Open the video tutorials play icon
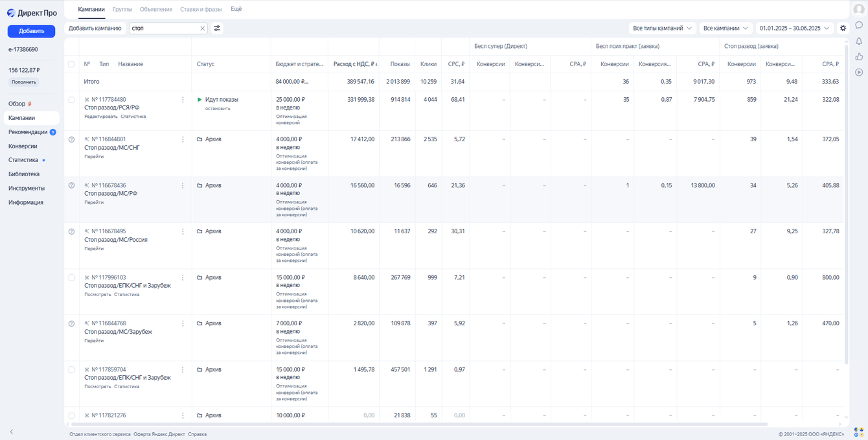Image resolution: width=868 pixels, height=440 pixels. pyautogui.click(x=859, y=73)
